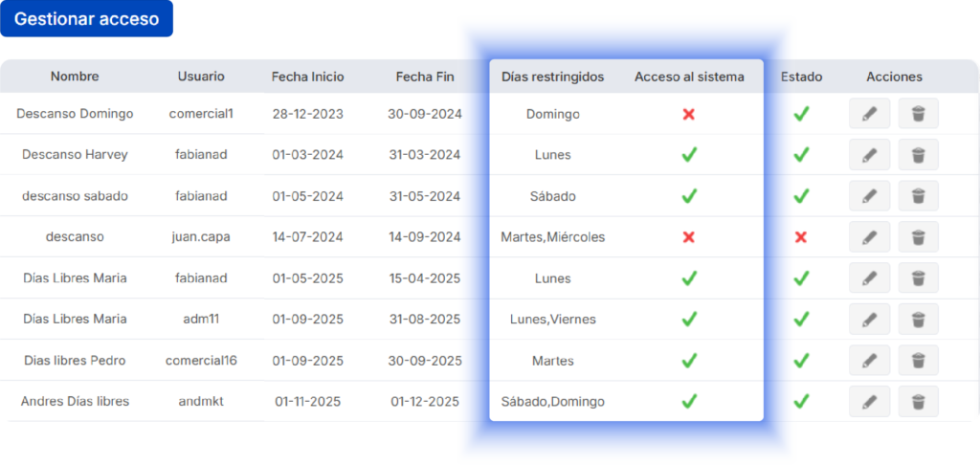
Task: Click the Gestionar acceso button
Action: click(x=86, y=19)
